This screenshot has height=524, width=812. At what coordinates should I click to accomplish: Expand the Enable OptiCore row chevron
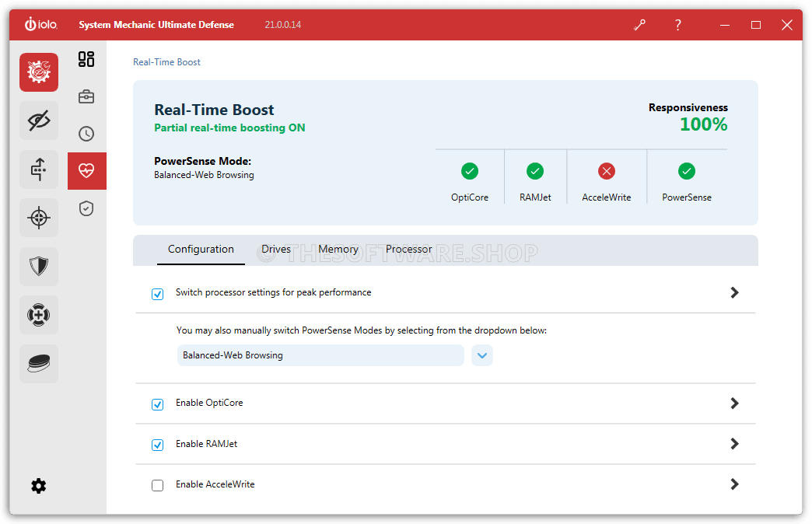tap(734, 403)
